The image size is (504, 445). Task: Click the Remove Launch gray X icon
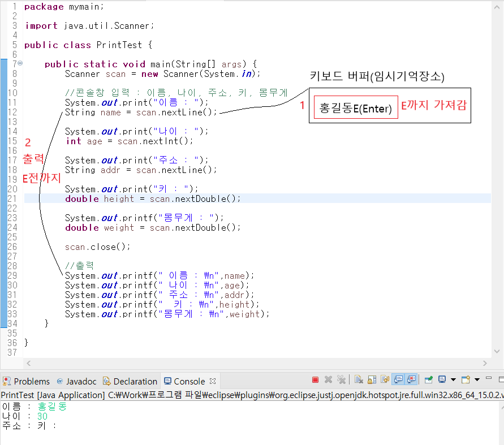328,380
